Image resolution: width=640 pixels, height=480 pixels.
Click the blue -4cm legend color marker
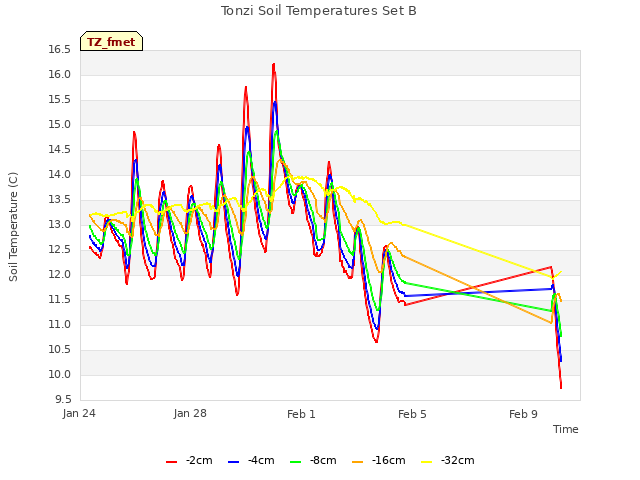coord(233,462)
